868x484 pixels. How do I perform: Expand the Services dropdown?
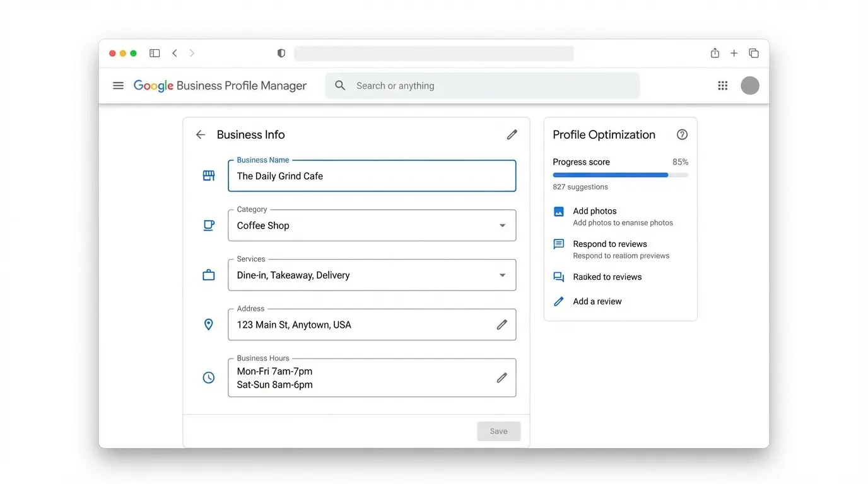pos(503,275)
